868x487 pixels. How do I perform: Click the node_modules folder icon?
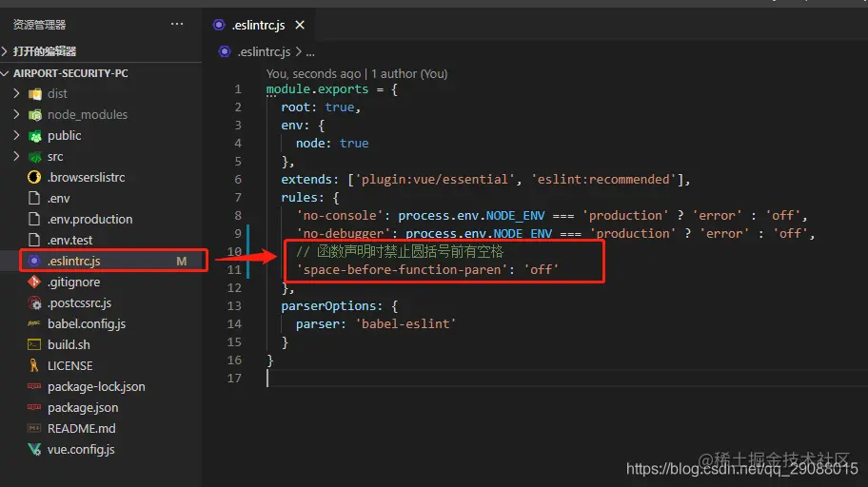coord(35,115)
